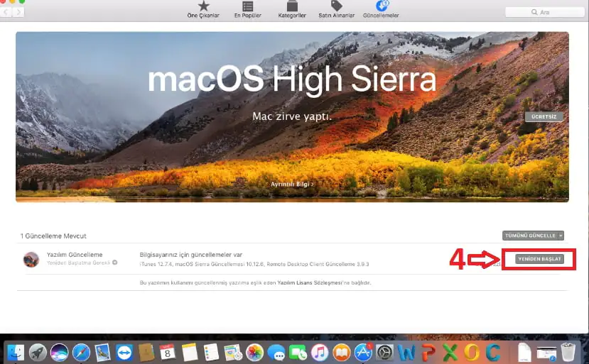This screenshot has width=589, height=364.
Task: Open Notes from the dock
Action: [189, 353]
